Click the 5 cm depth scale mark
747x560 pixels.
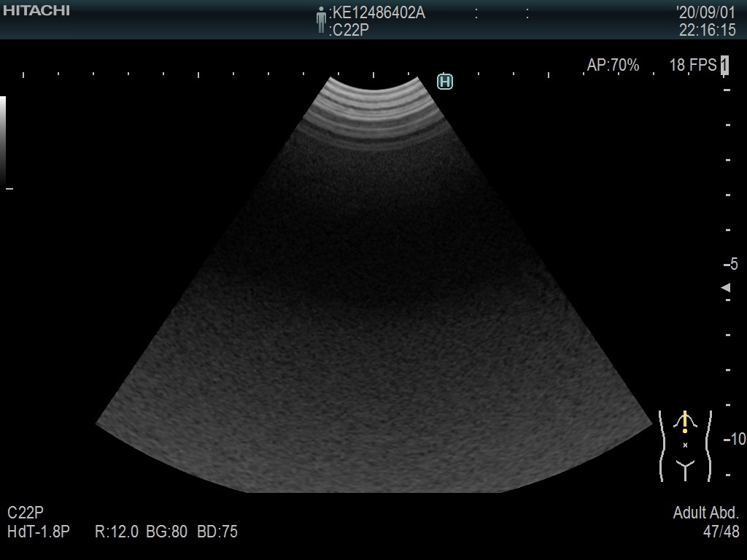click(732, 265)
